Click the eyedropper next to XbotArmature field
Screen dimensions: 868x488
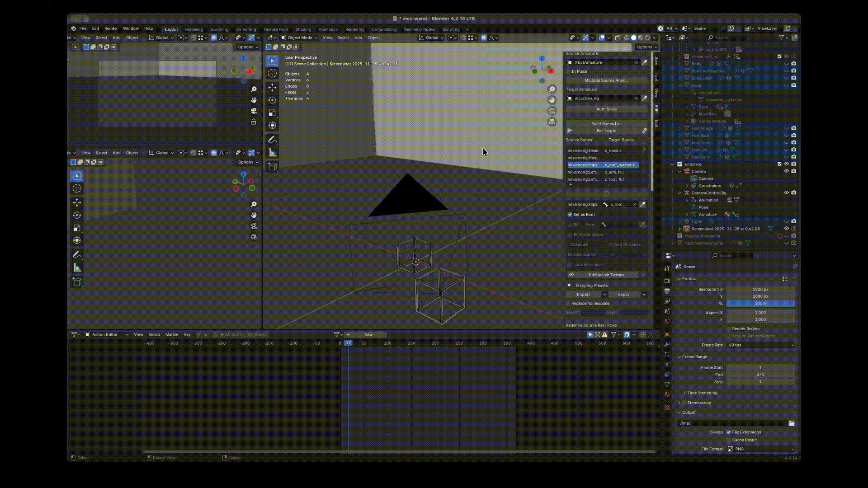tap(644, 62)
